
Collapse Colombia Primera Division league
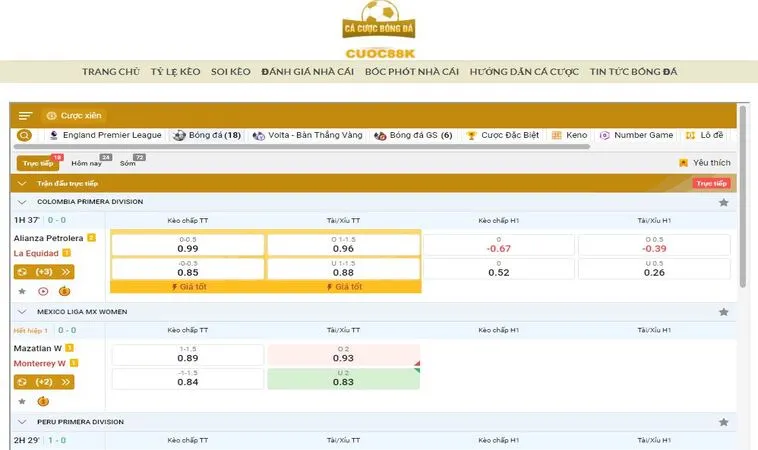pyautogui.click(x=22, y=202)
